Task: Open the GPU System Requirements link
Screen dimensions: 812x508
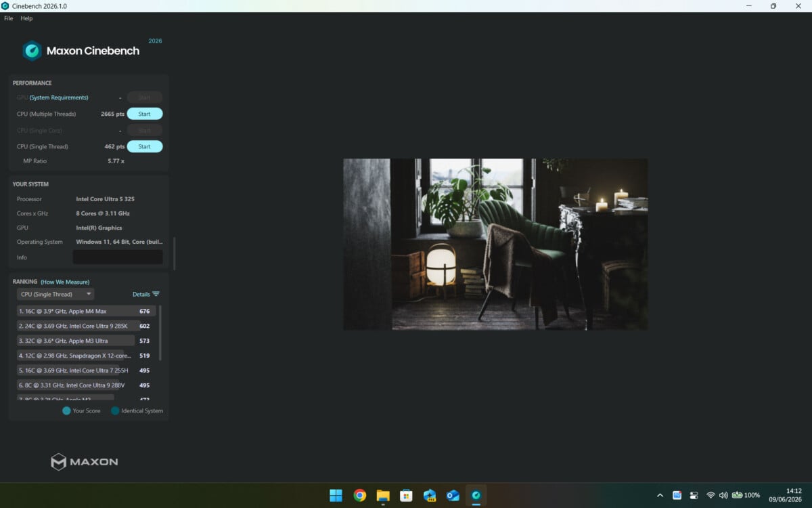Action: pyautogui.click(x=59, y=98)
